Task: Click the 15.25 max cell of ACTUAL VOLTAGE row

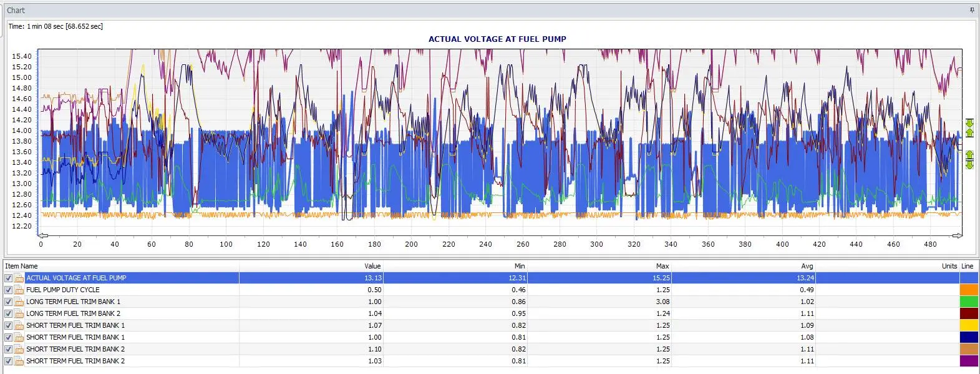Action: click(x=661, y=278)
